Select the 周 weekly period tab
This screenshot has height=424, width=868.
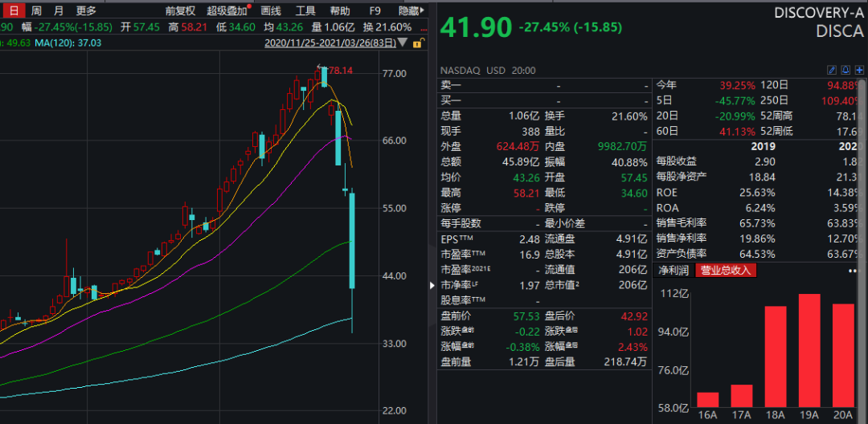36,10
